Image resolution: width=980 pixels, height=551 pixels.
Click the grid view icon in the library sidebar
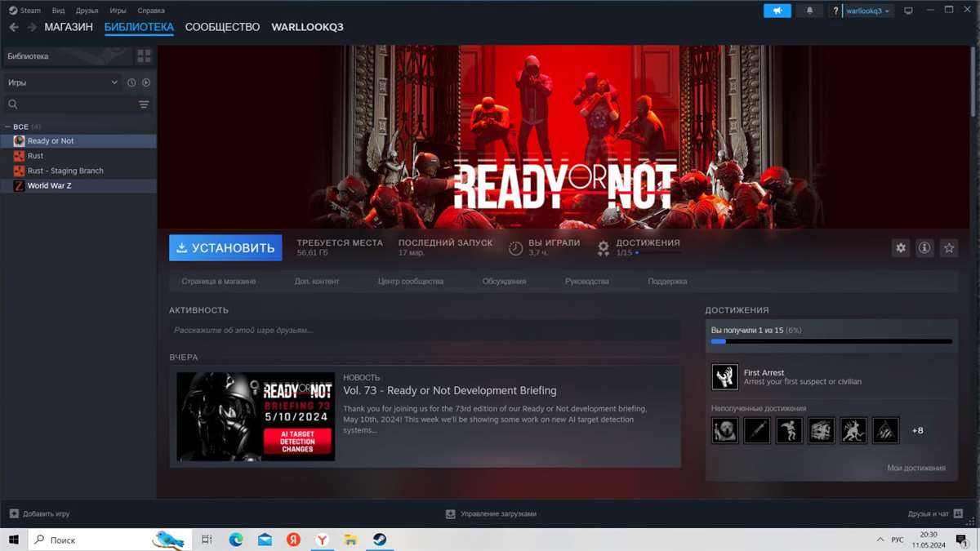pos(144,56)
